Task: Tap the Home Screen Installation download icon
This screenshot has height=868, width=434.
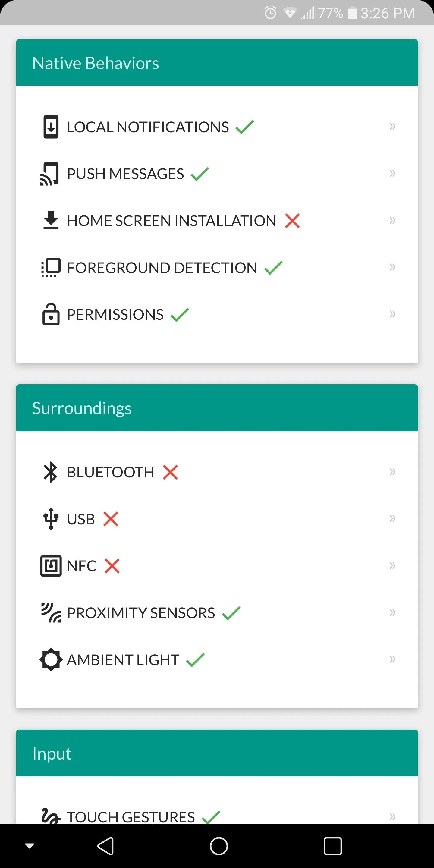Action: click(51, 220)
